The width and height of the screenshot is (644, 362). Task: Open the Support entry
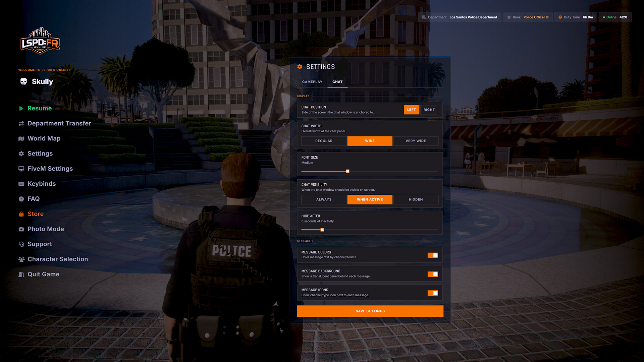point(40,244)
